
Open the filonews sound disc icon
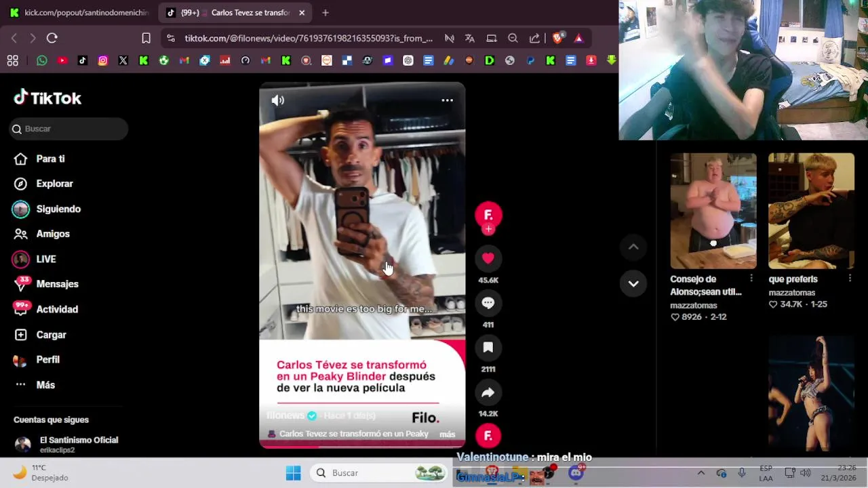pyautogui.click(x=488, y=436)
